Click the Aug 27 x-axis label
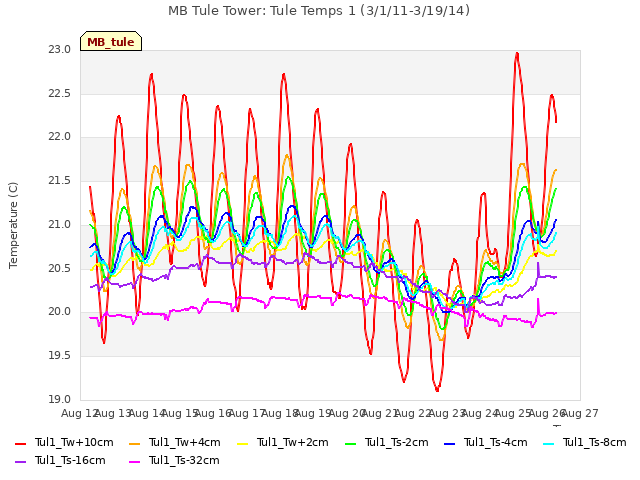 [x=581, y=413]
